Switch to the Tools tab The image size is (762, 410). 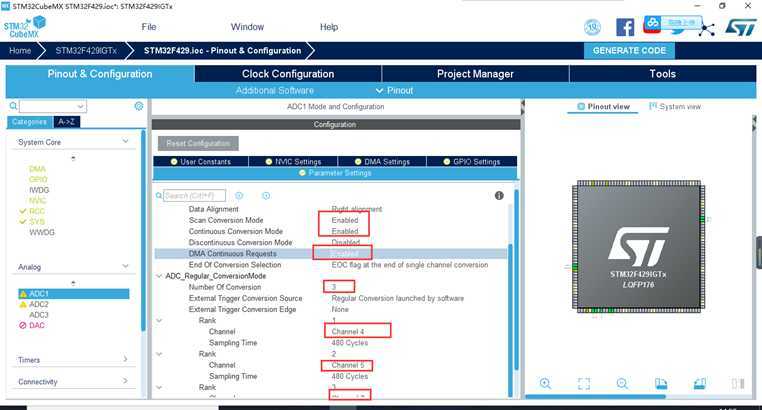click(662, 74)
